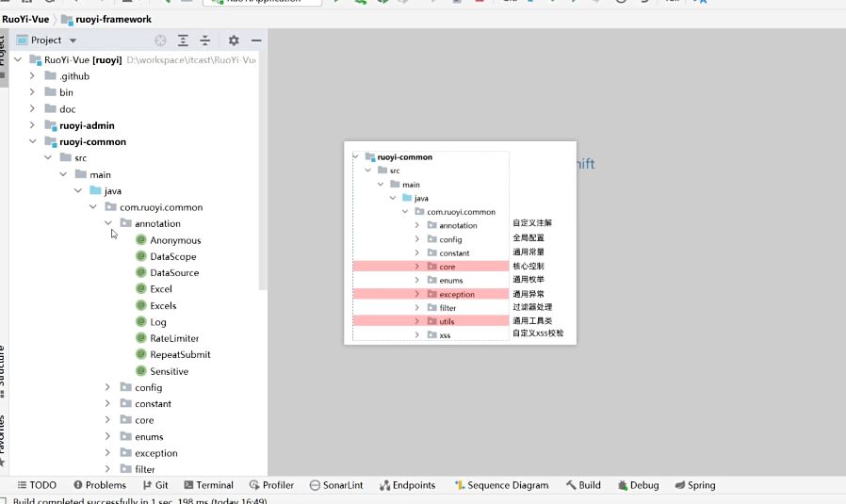
Task: Open the Terminal tool window tab
Action: 209,485
